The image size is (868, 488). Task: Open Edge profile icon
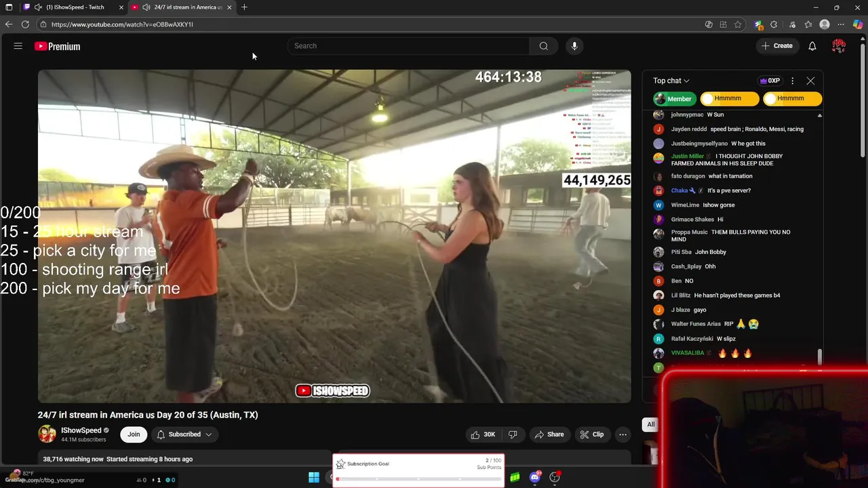[825, 24]
